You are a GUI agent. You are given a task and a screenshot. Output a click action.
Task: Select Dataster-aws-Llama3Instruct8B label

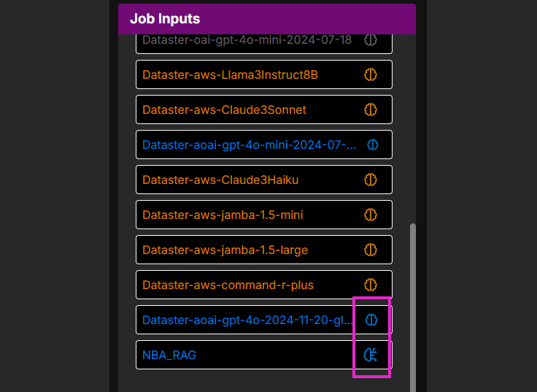click(230, 74)
